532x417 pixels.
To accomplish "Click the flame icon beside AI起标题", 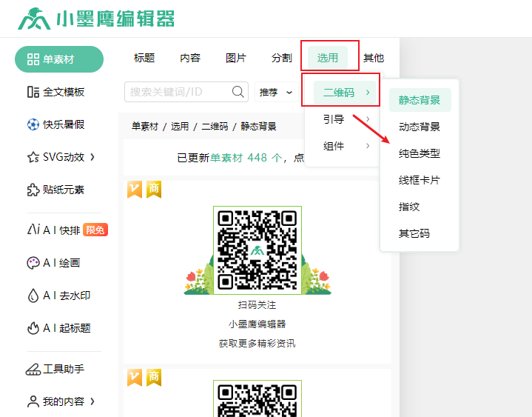I will (x=33, y=328).
